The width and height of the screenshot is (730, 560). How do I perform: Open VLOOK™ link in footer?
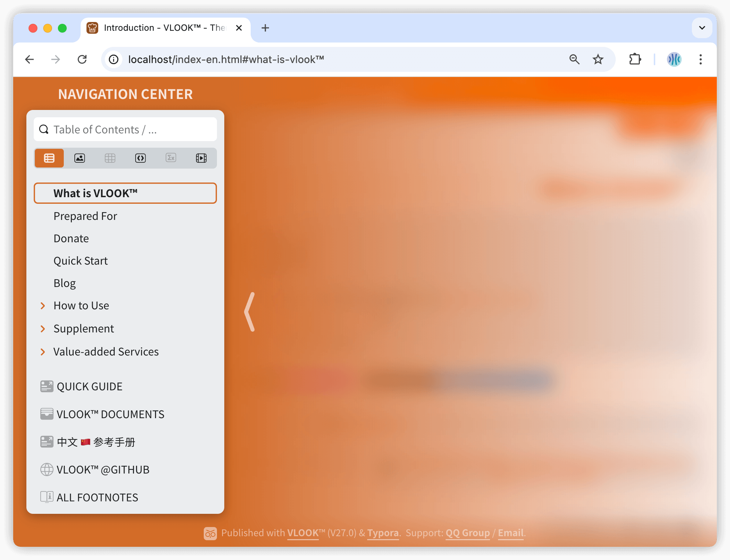[x=303, y=533]
